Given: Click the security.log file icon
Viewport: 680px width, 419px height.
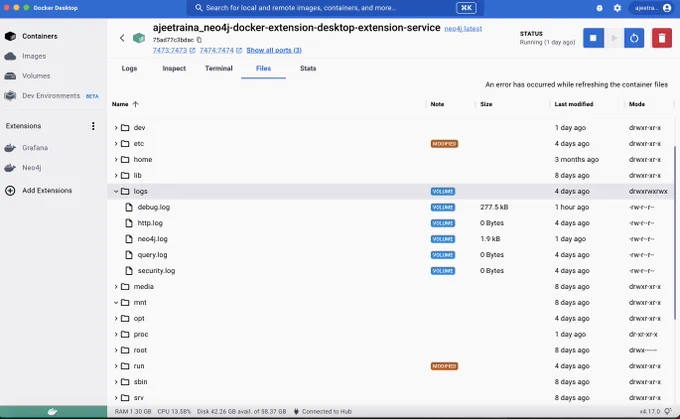Looking at the screenshot, I should pyautogui.click(x=129, y=271).
